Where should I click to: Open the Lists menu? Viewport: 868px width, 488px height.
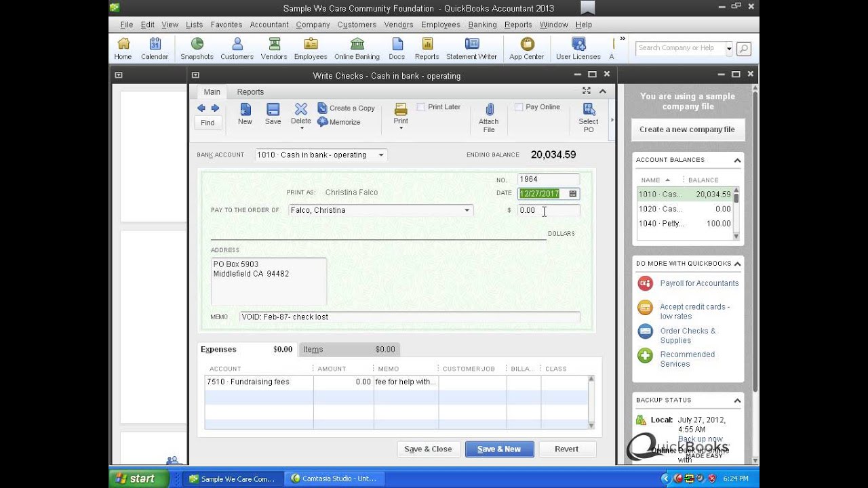194,24
